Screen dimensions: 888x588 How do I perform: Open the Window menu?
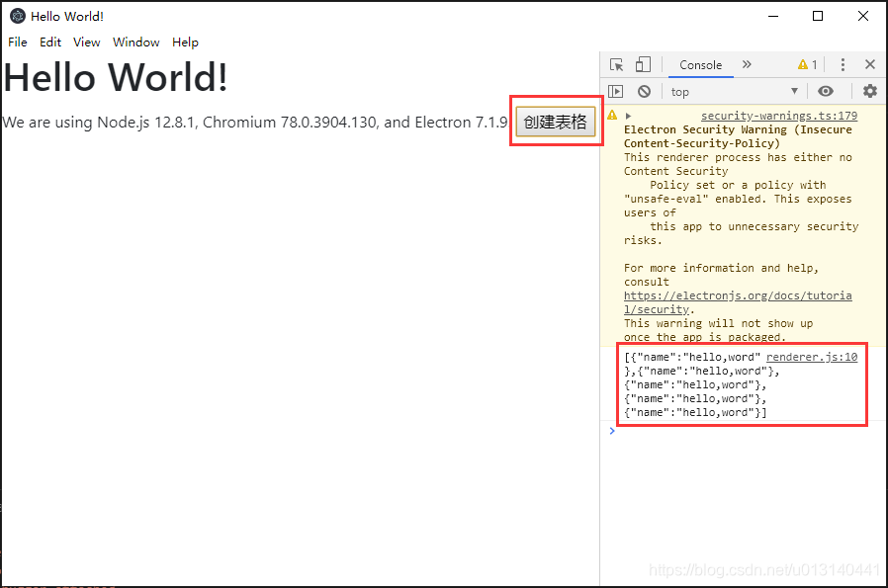click(x=135, y=42)
